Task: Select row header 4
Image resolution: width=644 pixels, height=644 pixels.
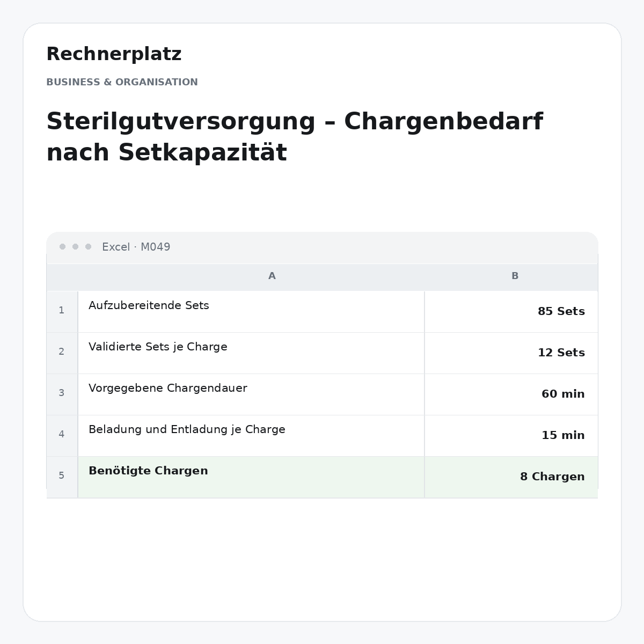Action: pos(62,435)
